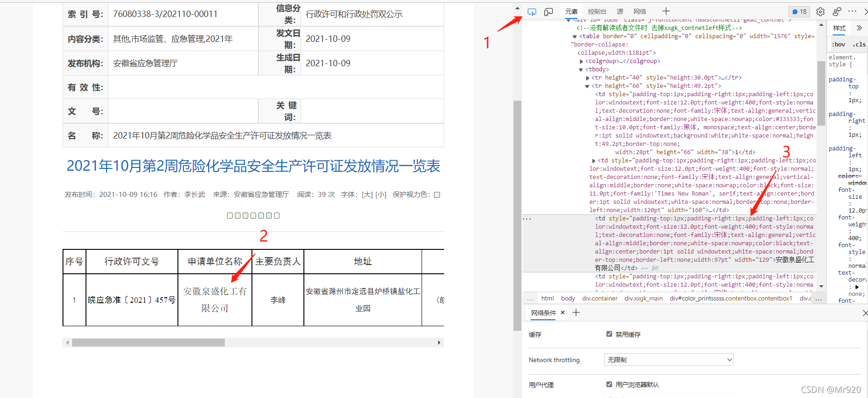Pick the gray background swatch
This screenshot has width=868, height=398.
point(269,215)
